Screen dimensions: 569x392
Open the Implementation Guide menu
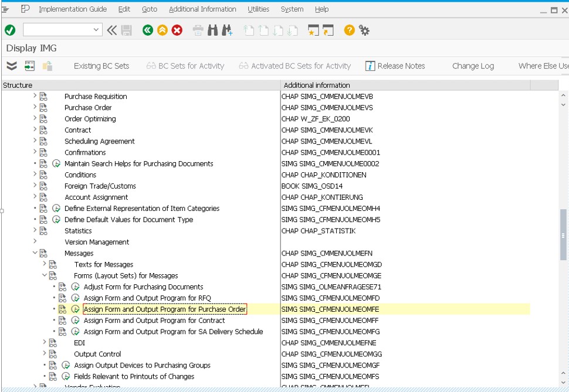[73, 9]
